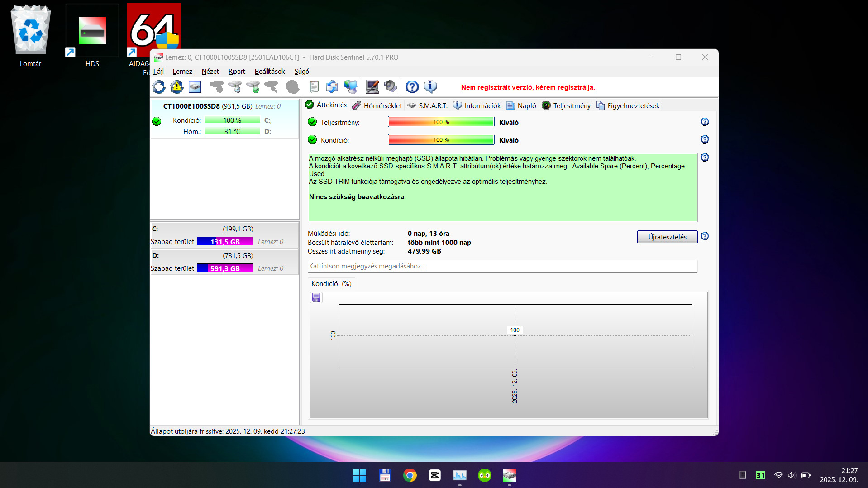Click the D: free space bar 591,3 GB
This screenshot has width=868, height=488.
point(225,268)
